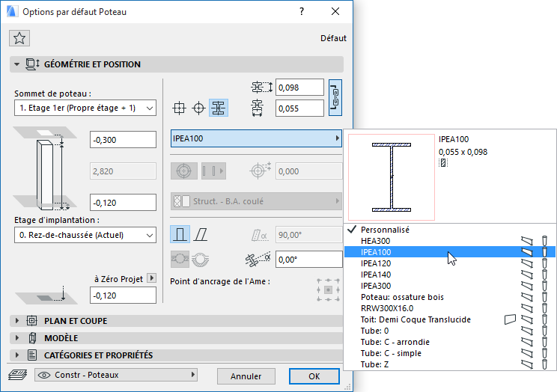Viewport: 557px width, 392px height.
Task: Click the Favorites star icon
Action: pyautogui.click(x=19, y=39)
